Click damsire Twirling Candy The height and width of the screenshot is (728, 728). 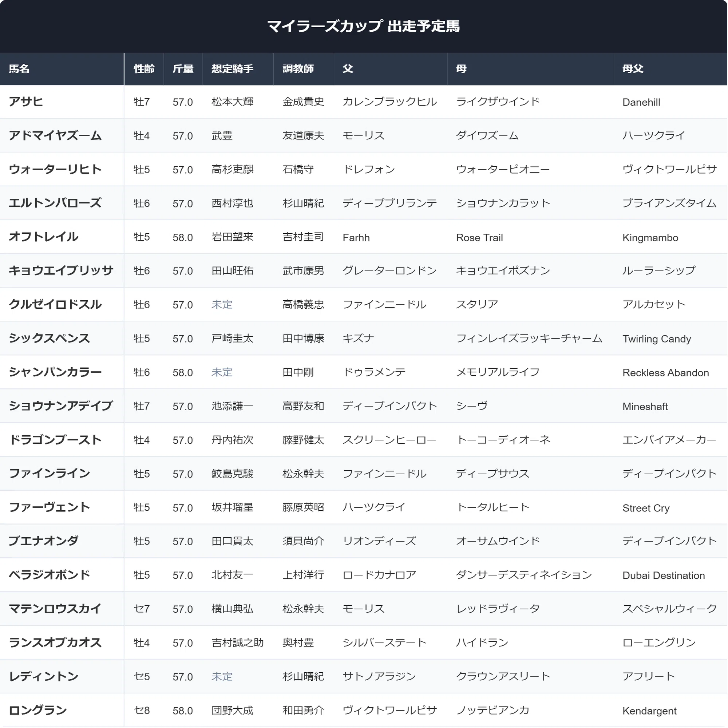coord(657,339)
